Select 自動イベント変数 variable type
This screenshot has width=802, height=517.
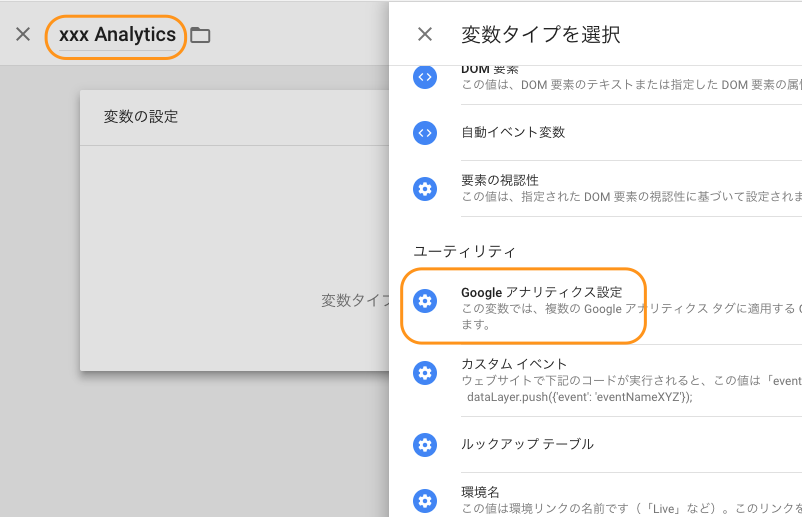(513, 132)
